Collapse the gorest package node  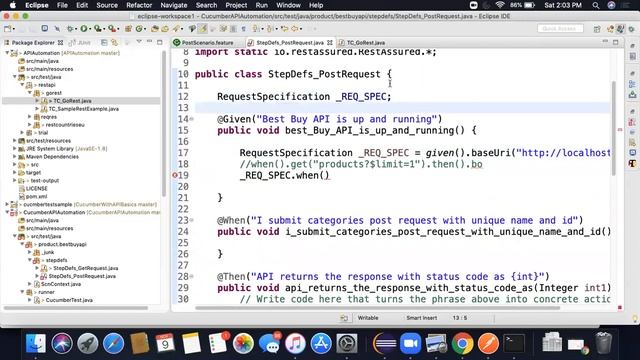click(29, 93)
